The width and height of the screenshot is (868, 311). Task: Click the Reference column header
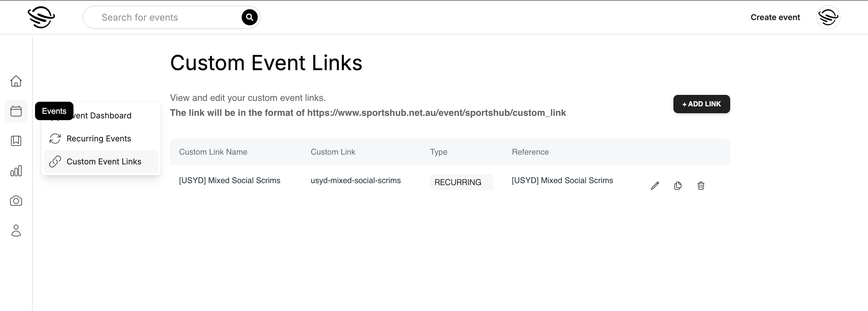(530, 152)
